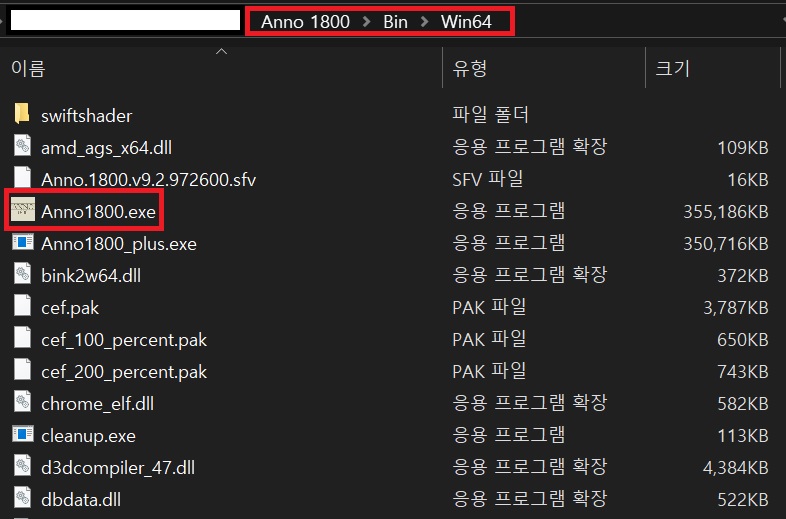This screenshot has width=786, height=519.
Task: Click 응용 프로그램 확장 type of dbdata.dll
Action: (x=529, y=499)
